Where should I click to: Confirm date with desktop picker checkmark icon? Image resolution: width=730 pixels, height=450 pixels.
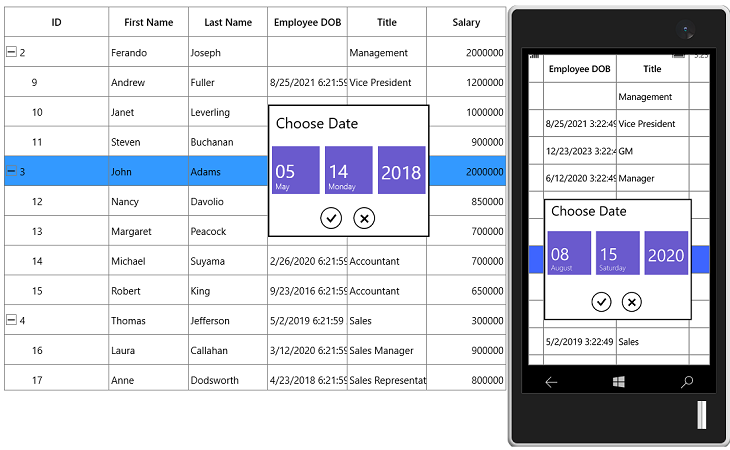(331, 218)
